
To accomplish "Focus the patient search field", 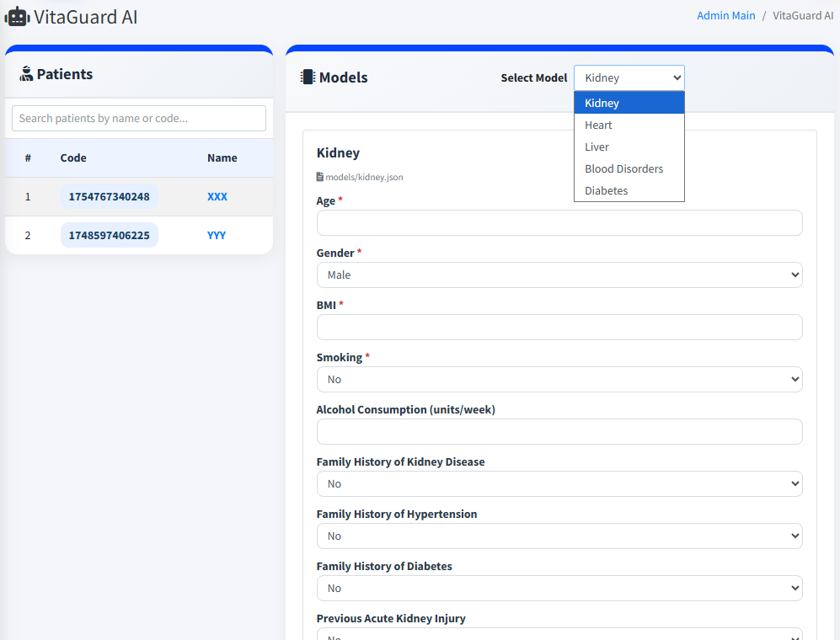I will (139, 118).
